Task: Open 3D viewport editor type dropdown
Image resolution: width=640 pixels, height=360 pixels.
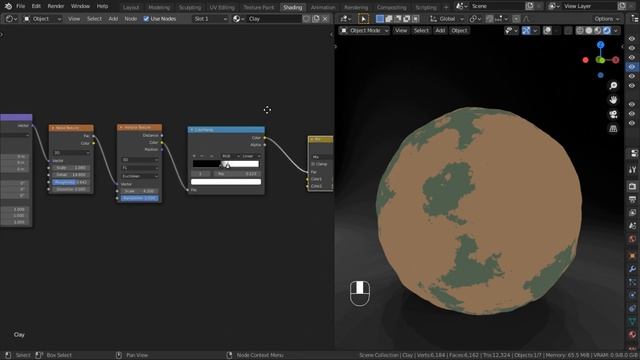Action: click(346, 19)
